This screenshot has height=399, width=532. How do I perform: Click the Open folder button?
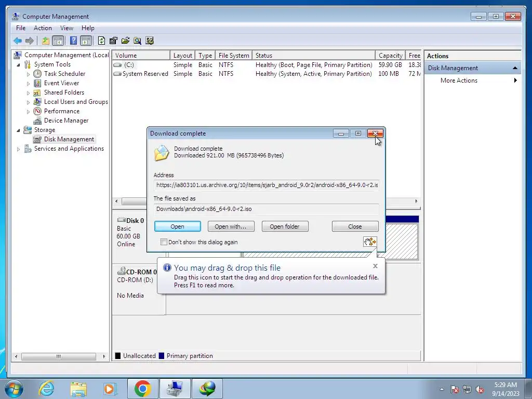click(285, 227)
